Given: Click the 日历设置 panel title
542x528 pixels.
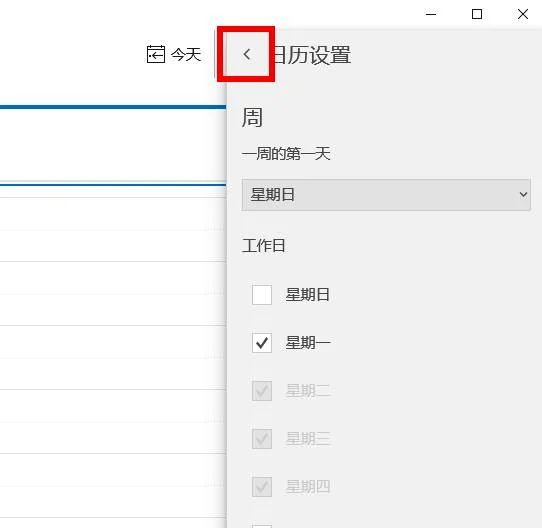Looking at the screenshot, I should click(312, 55).
